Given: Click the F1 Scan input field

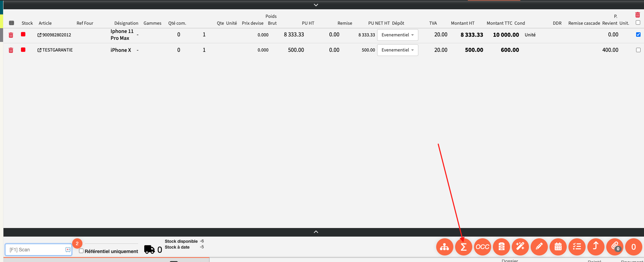Looking at the screenshot, I should pyautogui.click(x=36, y=250).
